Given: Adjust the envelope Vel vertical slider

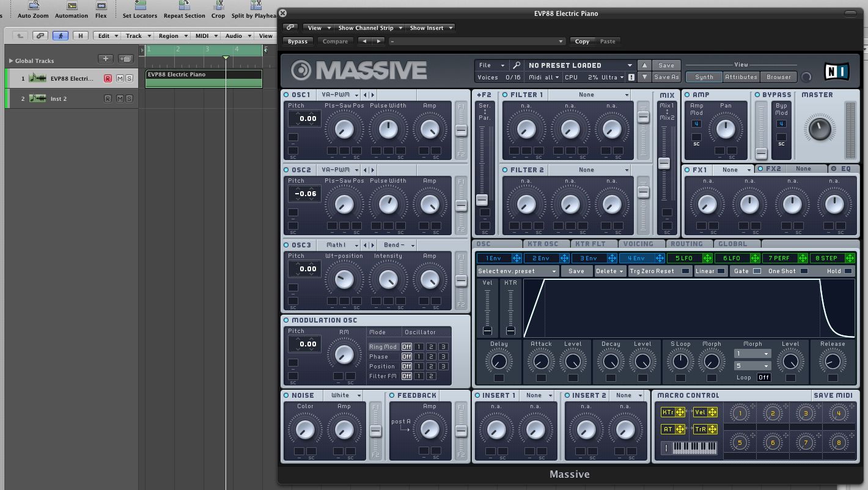Looking at the screenshot, I should pos(487,330).
